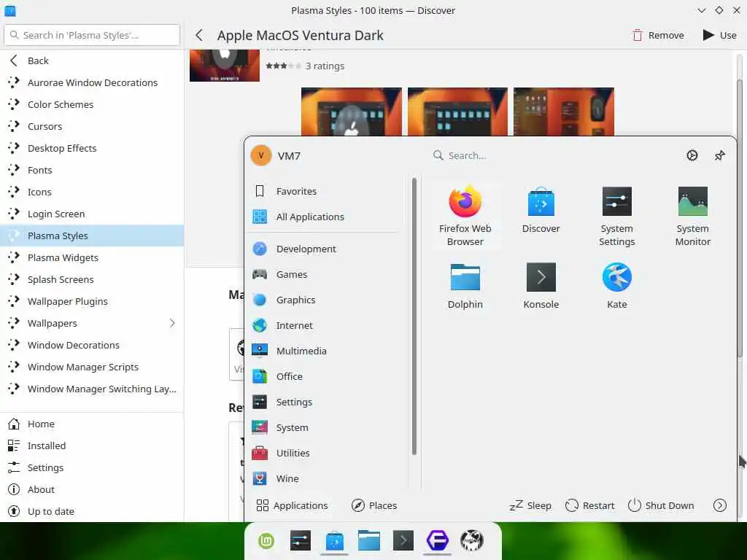Open Aurorae Window Decorations category

pos(91,82)
